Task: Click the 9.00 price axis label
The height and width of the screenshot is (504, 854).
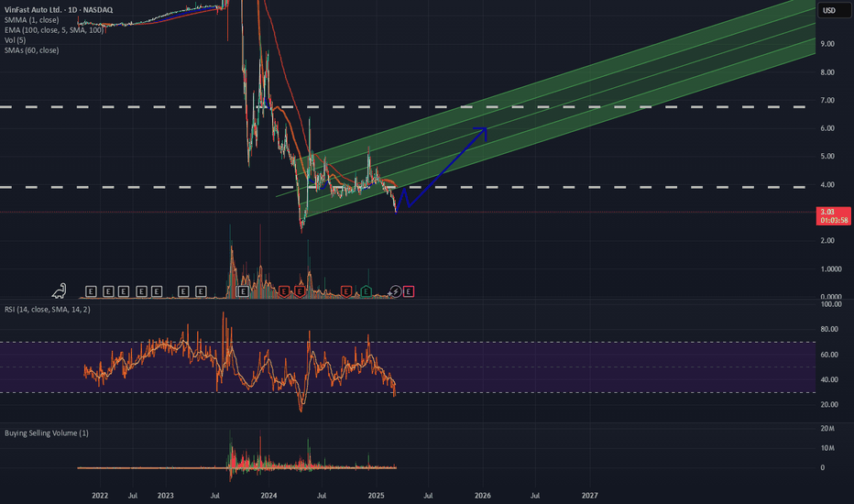Action: [x=827, y=44]
